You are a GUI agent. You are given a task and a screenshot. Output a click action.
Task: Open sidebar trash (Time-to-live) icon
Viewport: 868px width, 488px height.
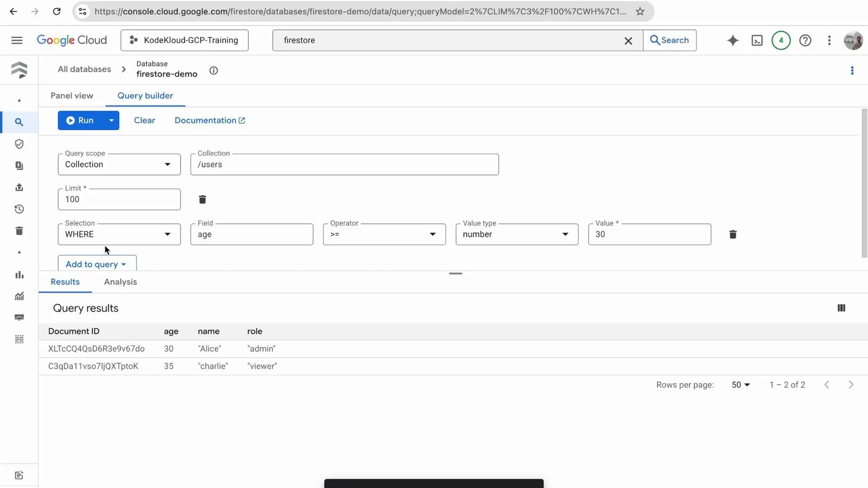pyautogui.click(x=19, y=230)
